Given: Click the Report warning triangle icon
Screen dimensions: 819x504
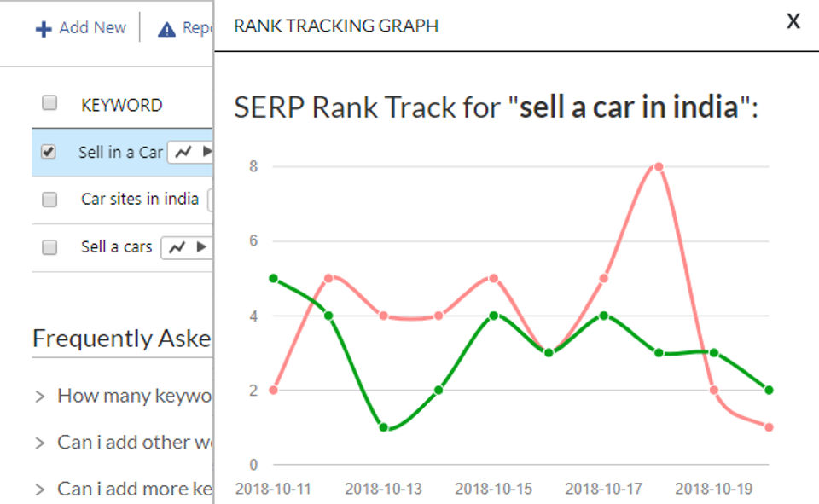Looking at the screenshot, I should coord(167,29).
